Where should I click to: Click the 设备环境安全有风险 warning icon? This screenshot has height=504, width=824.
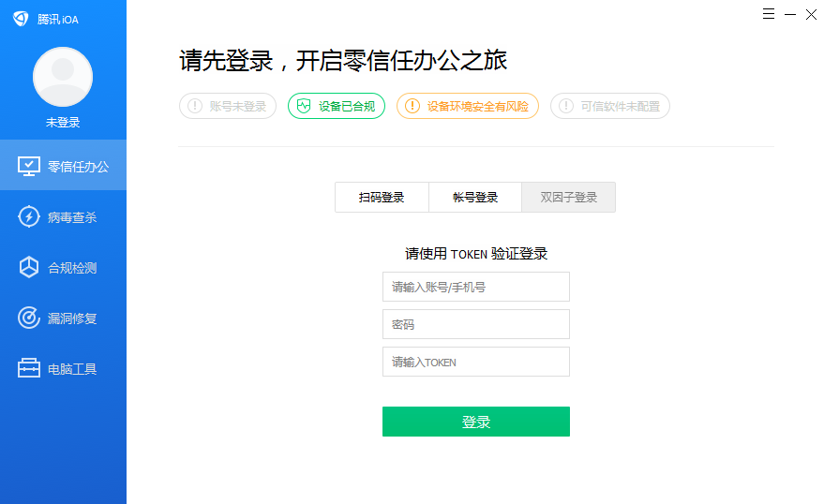(412, 106)
